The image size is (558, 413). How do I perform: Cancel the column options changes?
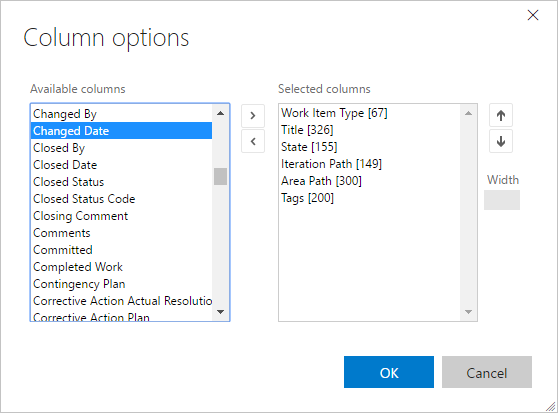tap(486, 372)
